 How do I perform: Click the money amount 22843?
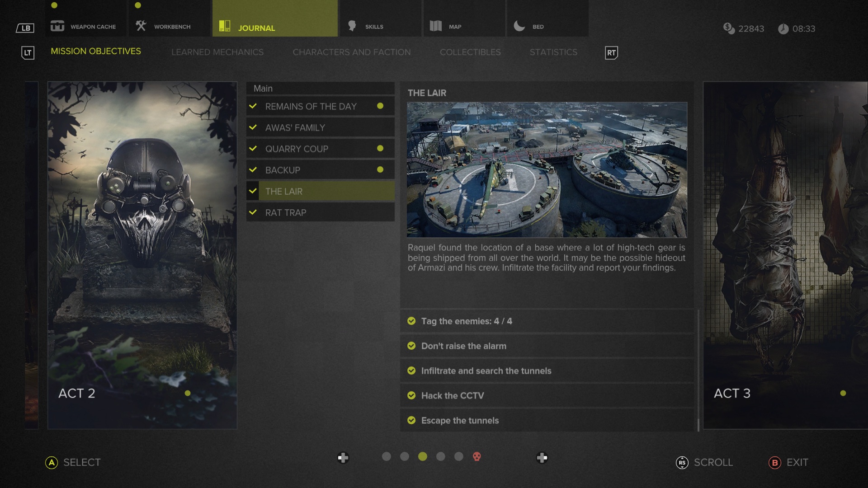(x=751, y=29)
